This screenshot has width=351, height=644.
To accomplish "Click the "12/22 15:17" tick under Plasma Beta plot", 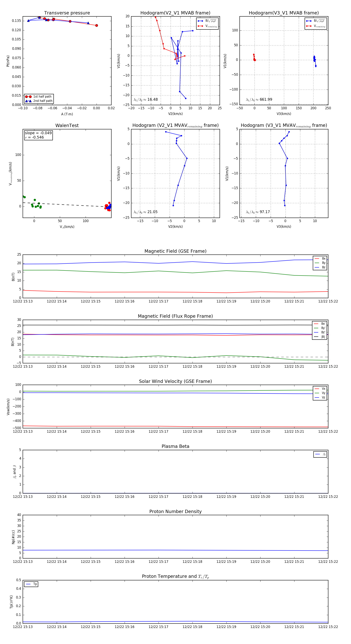I will tap(158, 497).
